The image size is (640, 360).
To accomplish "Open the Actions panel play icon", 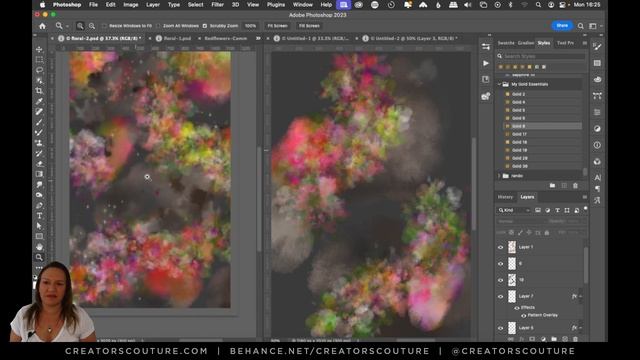I will click(x=486, y=63).
